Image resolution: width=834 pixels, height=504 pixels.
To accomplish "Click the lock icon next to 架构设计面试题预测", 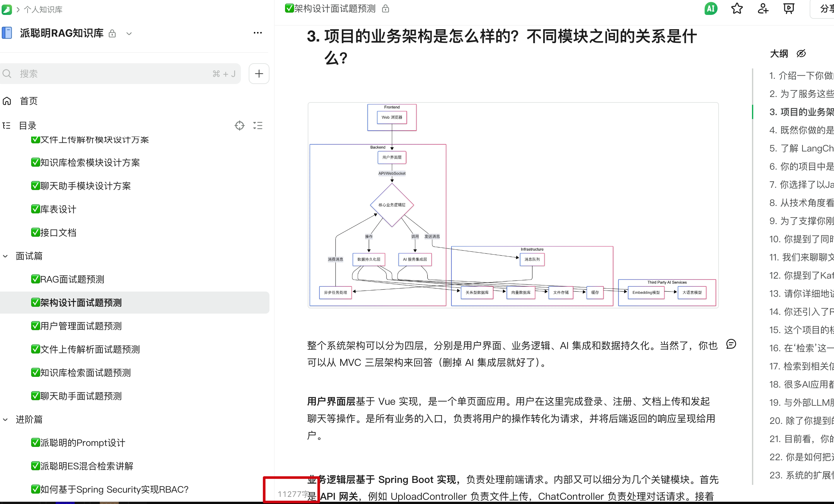I will [x=386, y=8].
